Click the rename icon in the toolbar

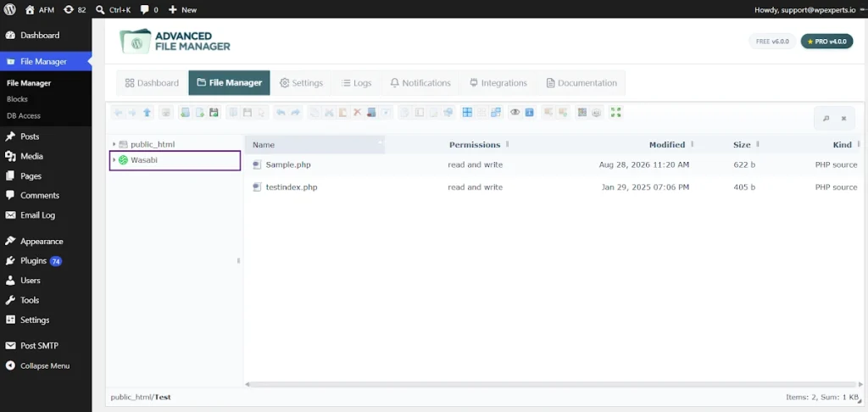(x=420, y=113)
